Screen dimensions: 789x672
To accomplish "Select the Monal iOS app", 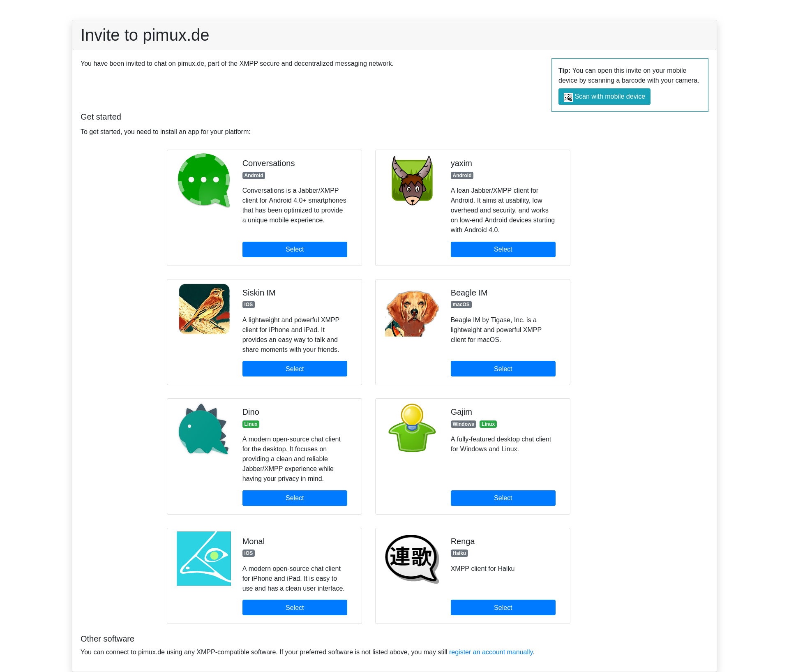I will pyautogui.click(x=295, y=608).
